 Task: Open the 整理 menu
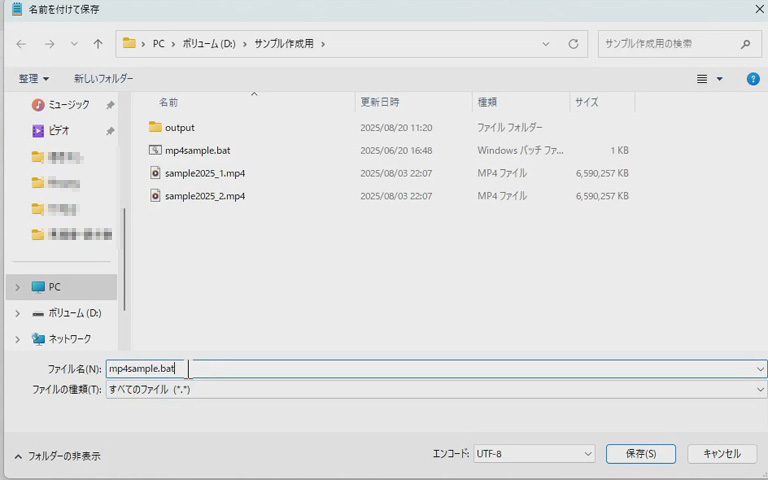coord(33,78)
